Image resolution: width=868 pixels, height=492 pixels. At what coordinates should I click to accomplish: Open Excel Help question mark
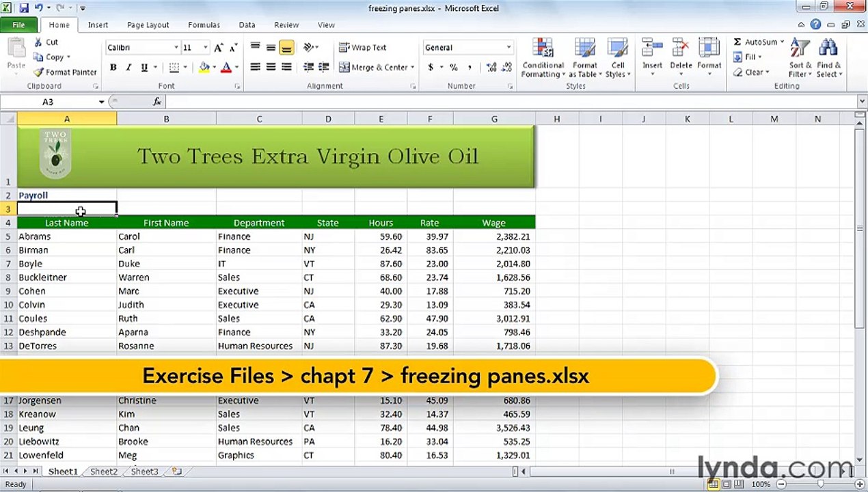point(815,25)
